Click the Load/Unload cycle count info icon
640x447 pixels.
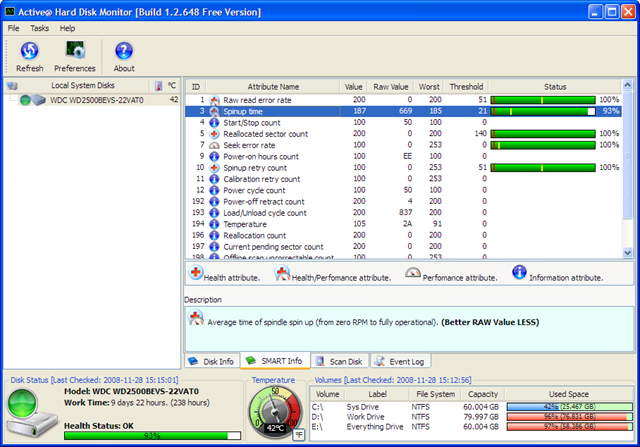pyautogui.click(x=214, y=213)
